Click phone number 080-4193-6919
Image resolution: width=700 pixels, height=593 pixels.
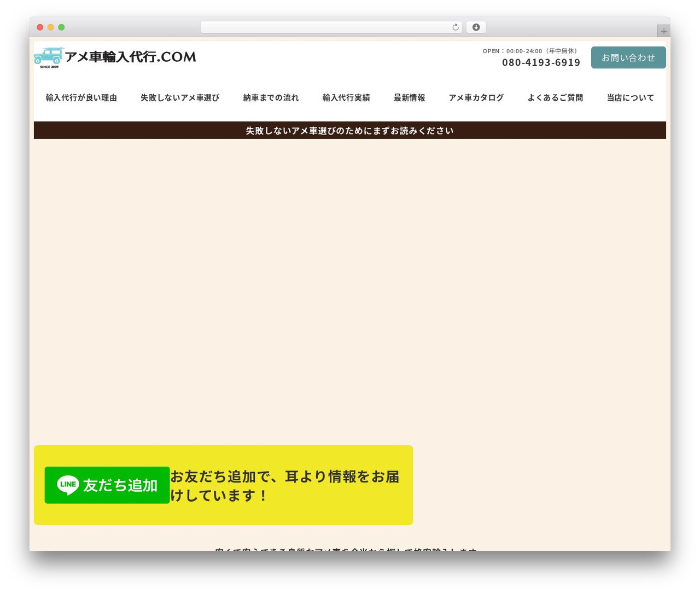point(541,62)
